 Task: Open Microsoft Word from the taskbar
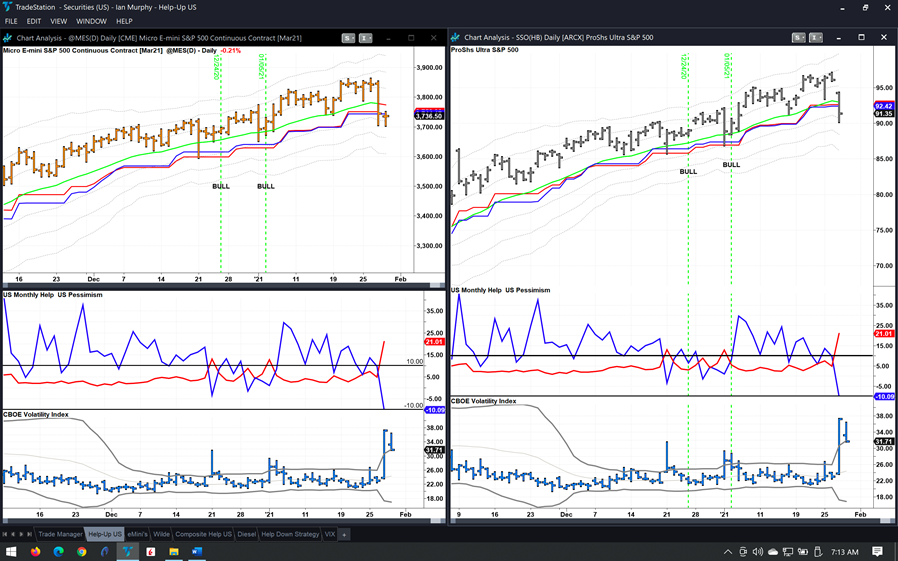(197, 551)
